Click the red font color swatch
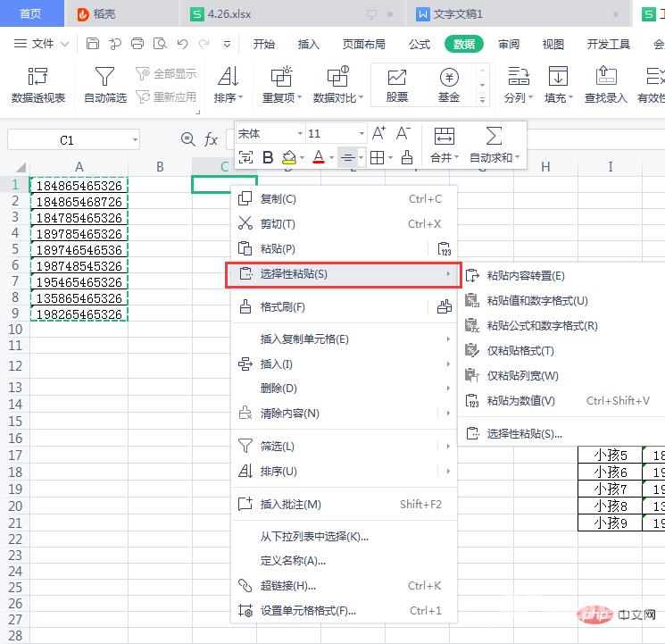The image size is (665, 644). (x=318, y=158)
